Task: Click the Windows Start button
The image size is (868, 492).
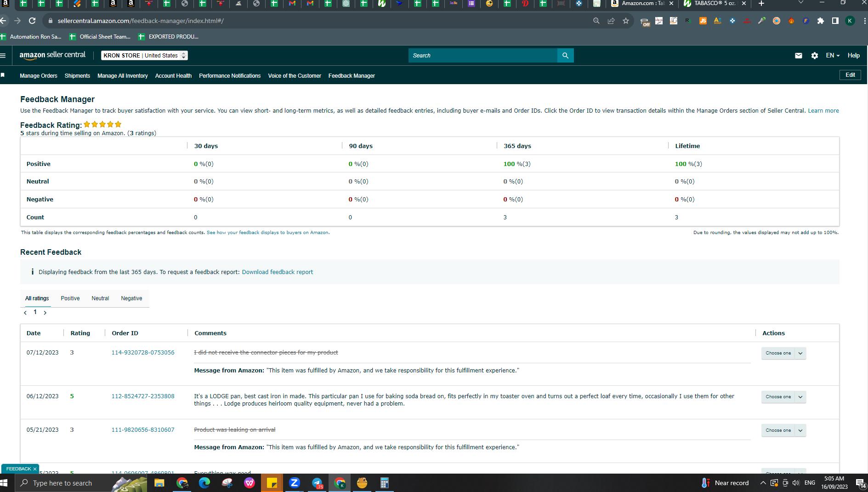Action: point(4,483)
